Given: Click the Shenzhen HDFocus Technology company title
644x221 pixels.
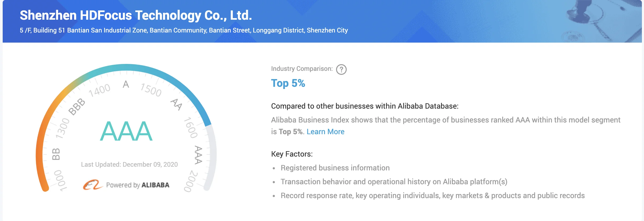Looking at the screenshot, I should tap(136, 15).
